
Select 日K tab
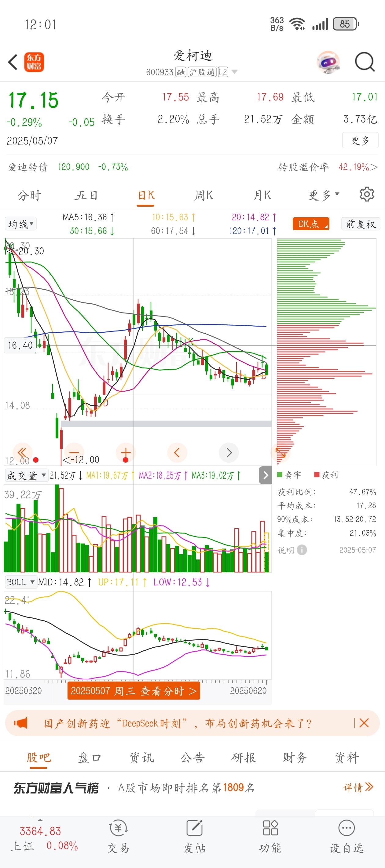click(146, 195)
